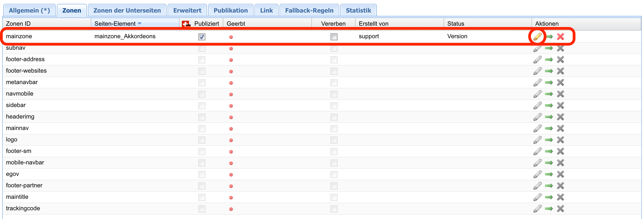
Task: Toggle Publiziert checkbox for footer-address
Action: coord(202,60)
